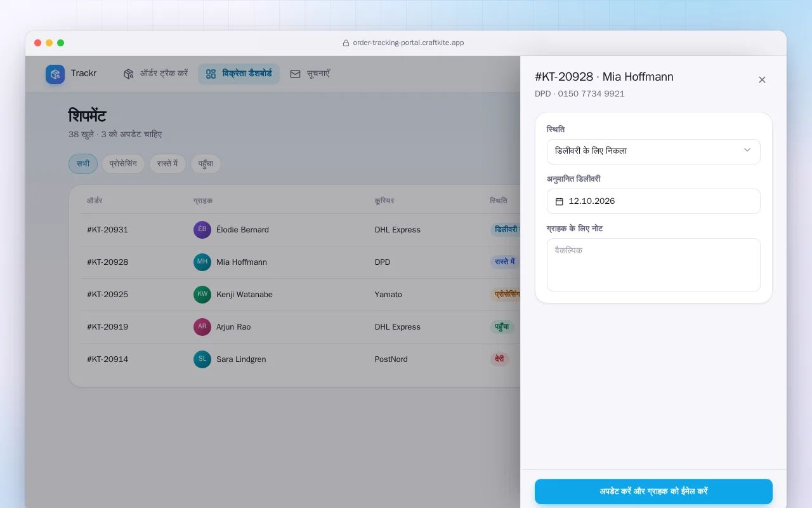Close the KT-20928 side panel
The width and height of the screenshot is (812, 508).
[x=762, y=79]
